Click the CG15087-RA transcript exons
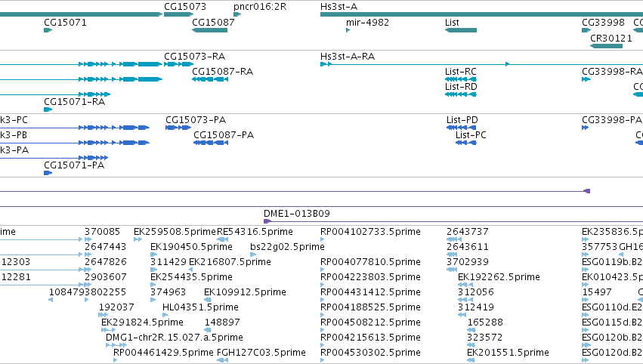Image resolution: width=643 pixels, height=364 pixels. point(209,79)
